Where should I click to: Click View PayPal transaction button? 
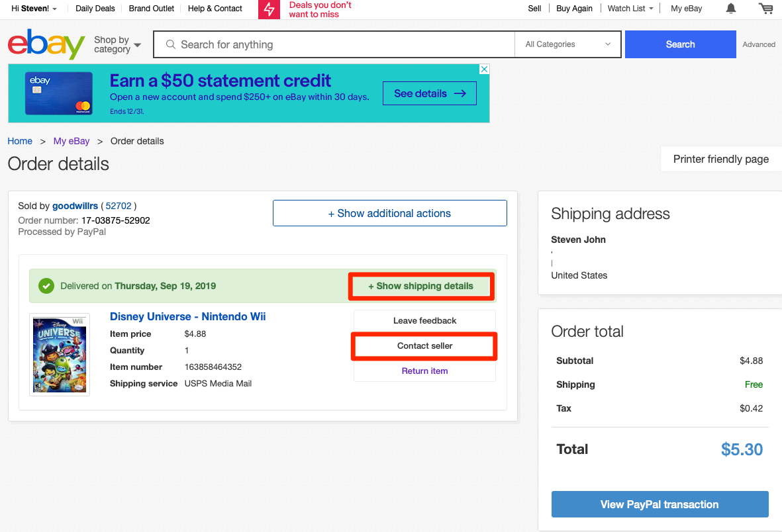pos(660,504)
